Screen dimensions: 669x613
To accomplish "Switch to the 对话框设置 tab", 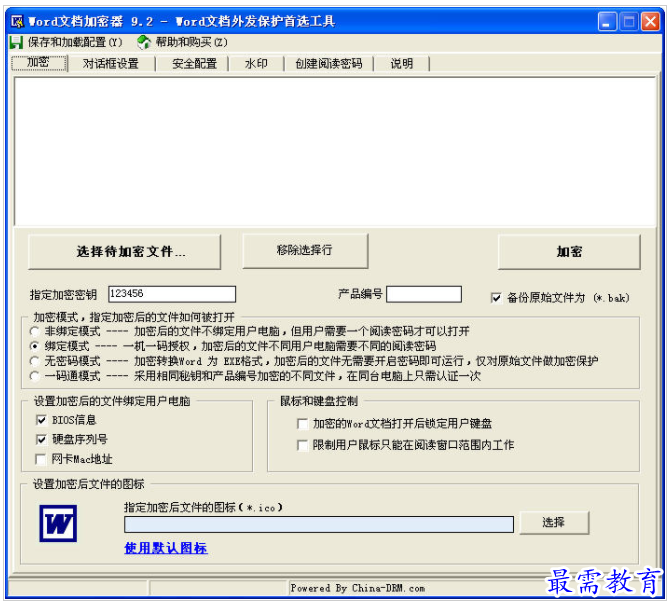I will click(111, 64).
